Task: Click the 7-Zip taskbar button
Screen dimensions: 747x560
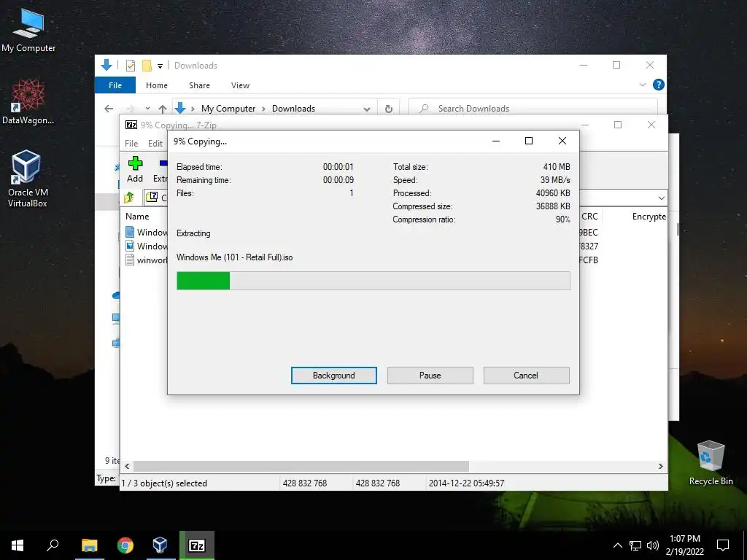Action: coord(197,545)
